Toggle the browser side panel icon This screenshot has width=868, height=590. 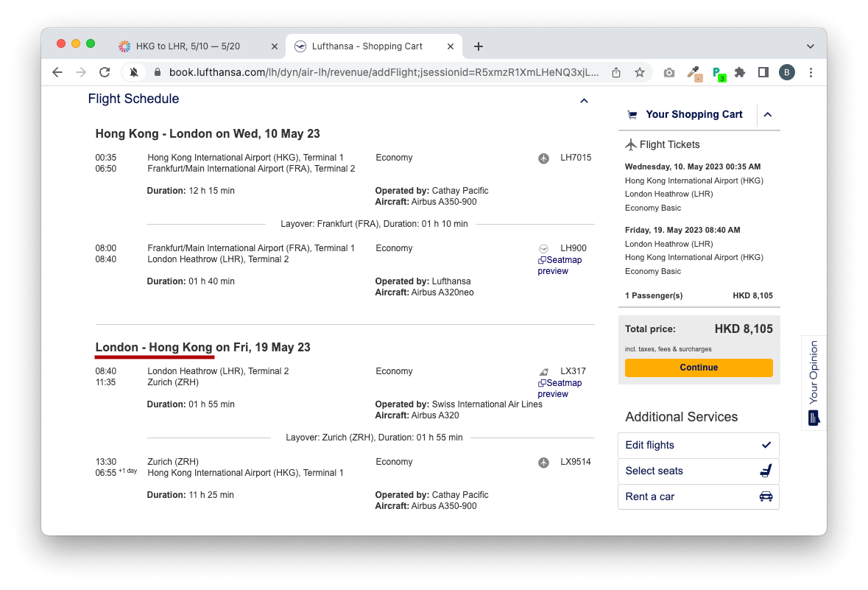(763, 73)
